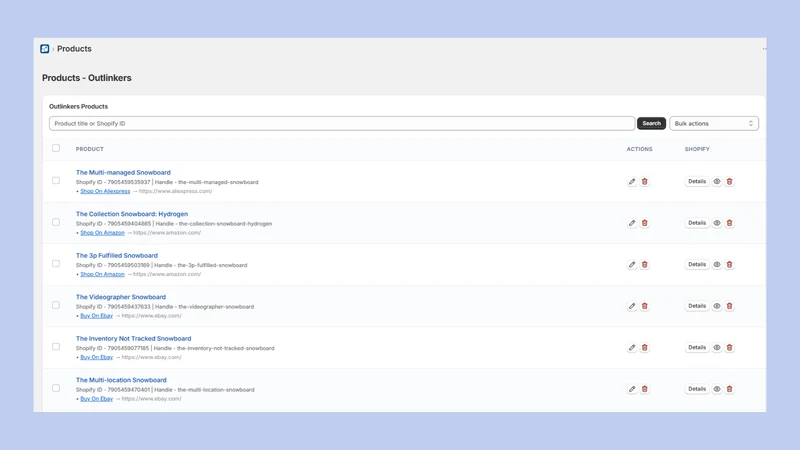Open The Collection Snowboard: Hydrogen link
The image size is (800, 450).
[132, 214]
